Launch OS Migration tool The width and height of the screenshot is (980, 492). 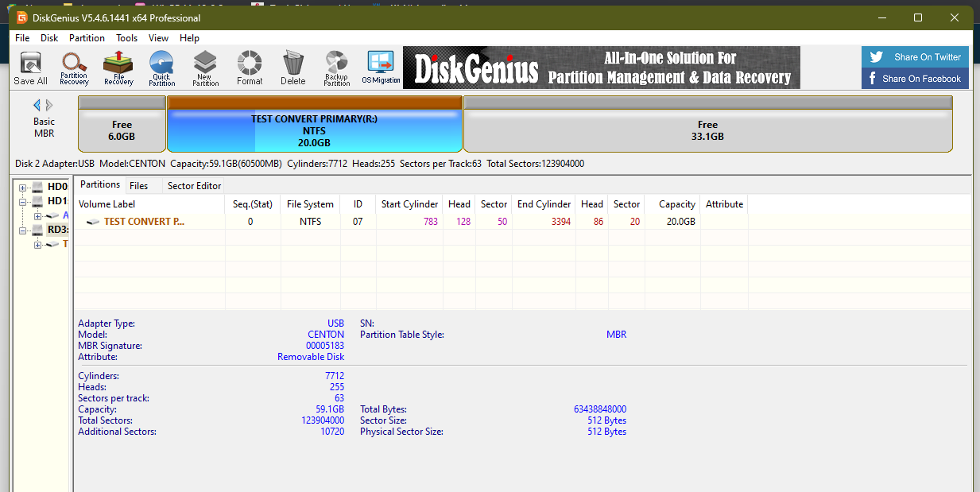click(381, 68)
